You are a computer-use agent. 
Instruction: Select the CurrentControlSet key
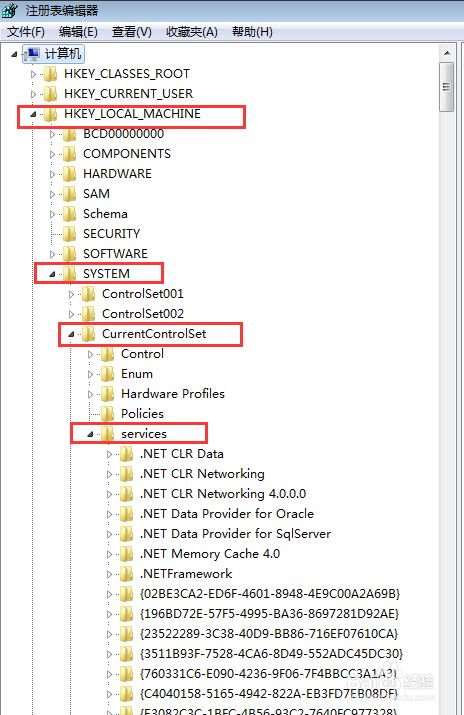[x=154, y=334]
